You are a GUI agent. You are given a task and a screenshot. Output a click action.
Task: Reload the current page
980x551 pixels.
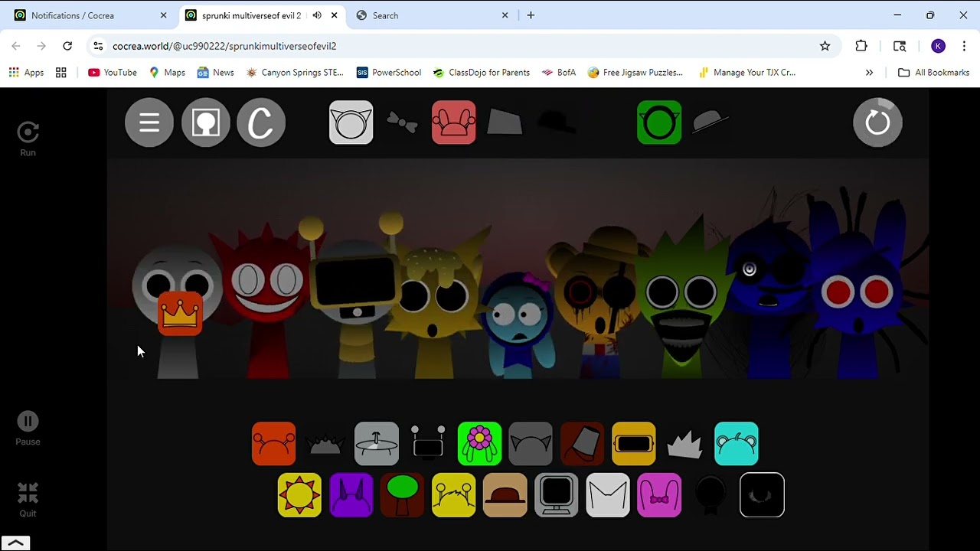tap(67, 46)
